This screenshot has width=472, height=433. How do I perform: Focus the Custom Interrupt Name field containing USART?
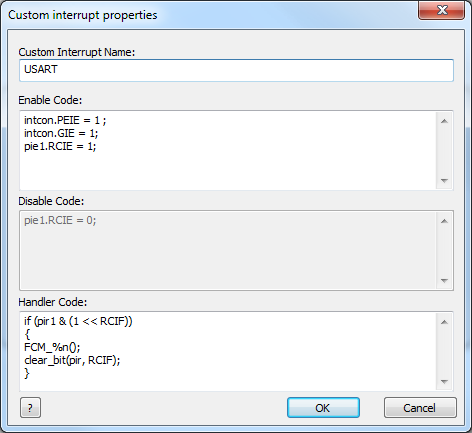236,70
